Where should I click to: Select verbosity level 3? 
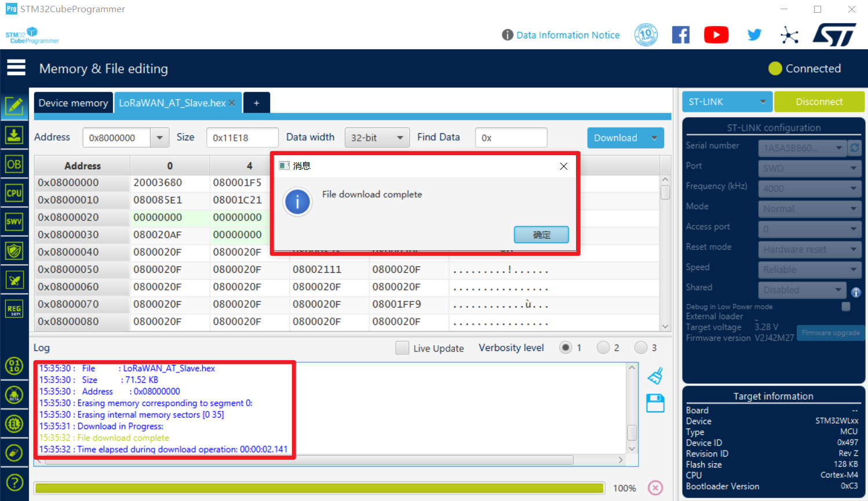coord(641,348)
